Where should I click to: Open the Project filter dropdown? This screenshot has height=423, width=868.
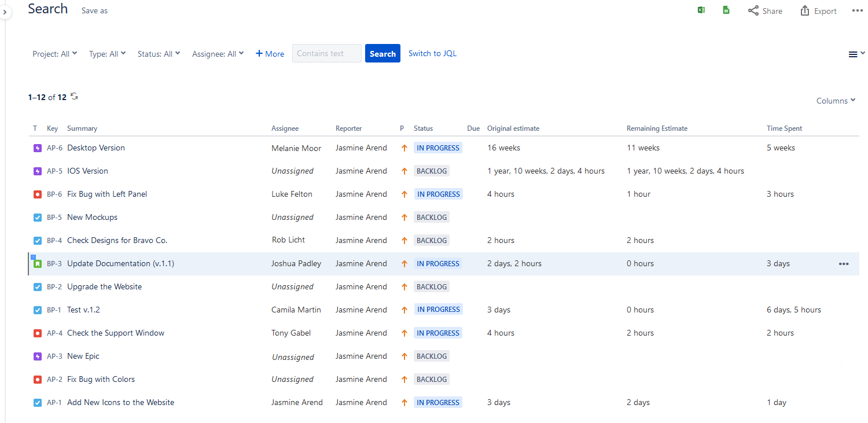[x=54, y=54]
